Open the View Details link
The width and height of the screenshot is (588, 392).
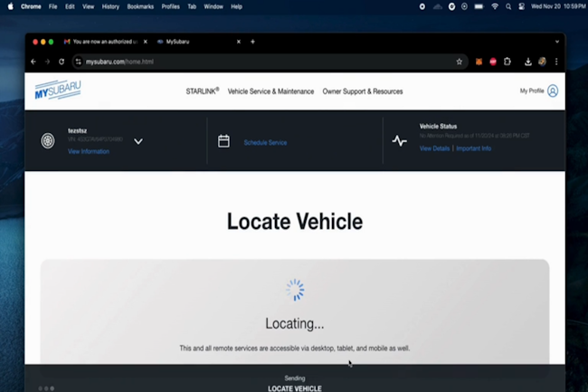(434, 148)
